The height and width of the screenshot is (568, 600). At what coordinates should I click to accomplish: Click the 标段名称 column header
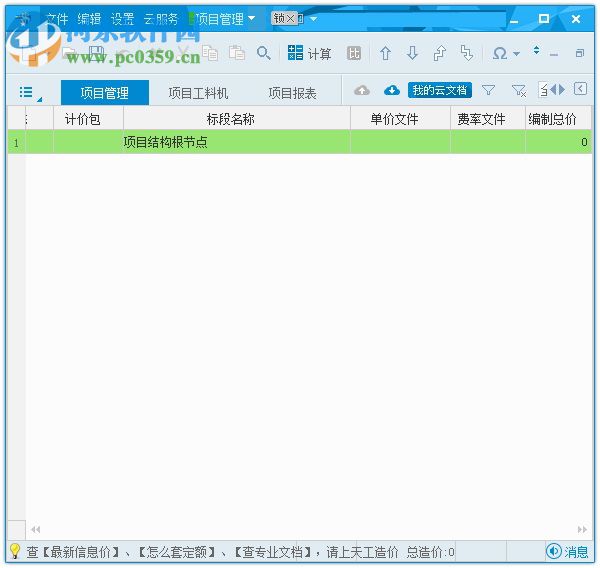pyautogui.click(x=237, y=119)
